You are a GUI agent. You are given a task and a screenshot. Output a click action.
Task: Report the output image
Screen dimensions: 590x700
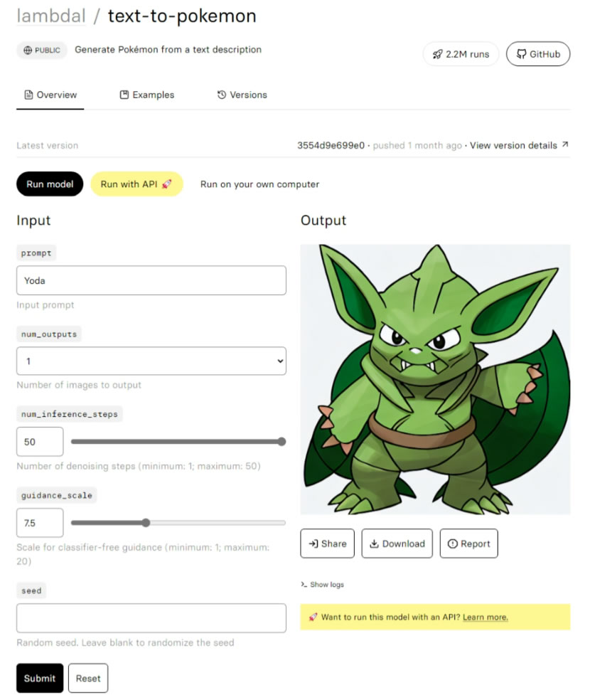coord(468,543)
